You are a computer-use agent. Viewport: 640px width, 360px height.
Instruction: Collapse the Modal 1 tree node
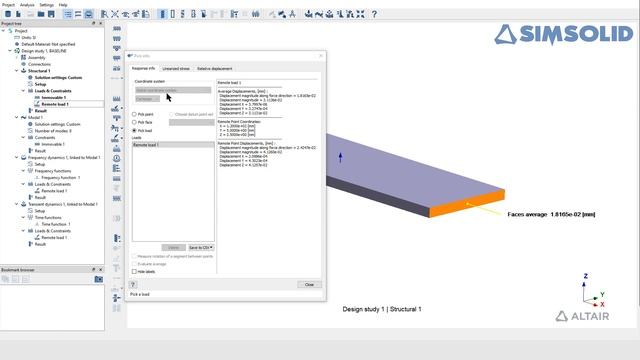tap(17, 118)
